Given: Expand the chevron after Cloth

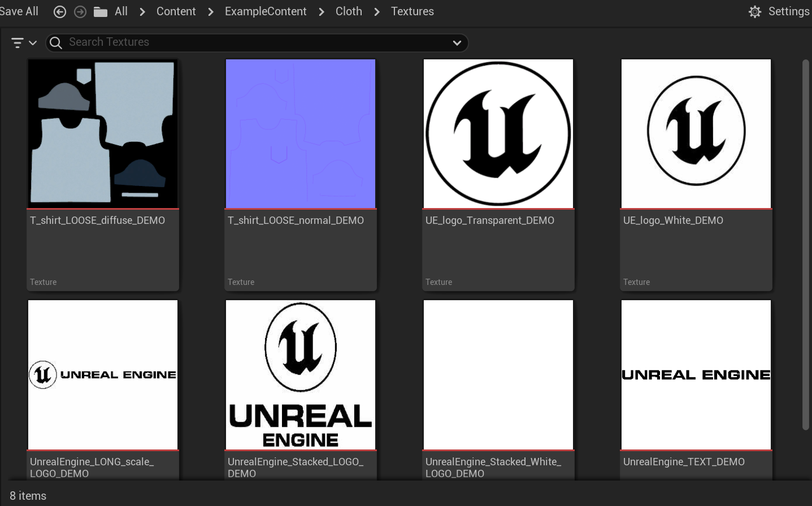Looking at the screenshot, I should tap(377, 12).
